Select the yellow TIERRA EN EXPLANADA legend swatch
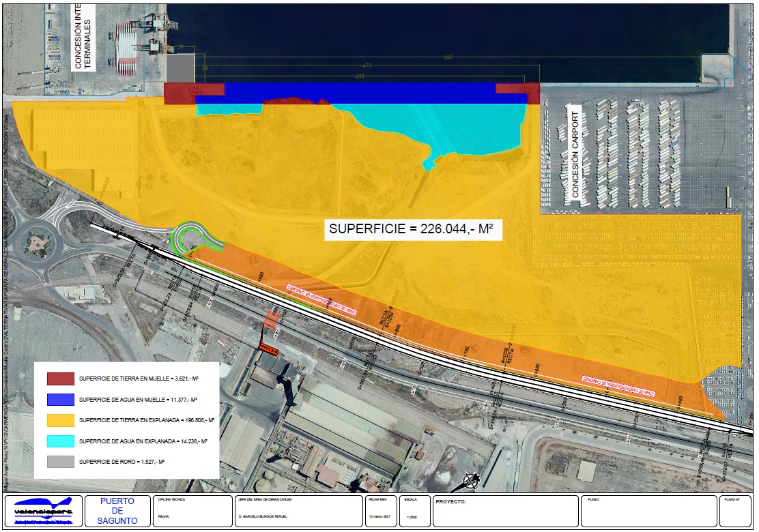 tap(60, 420)
